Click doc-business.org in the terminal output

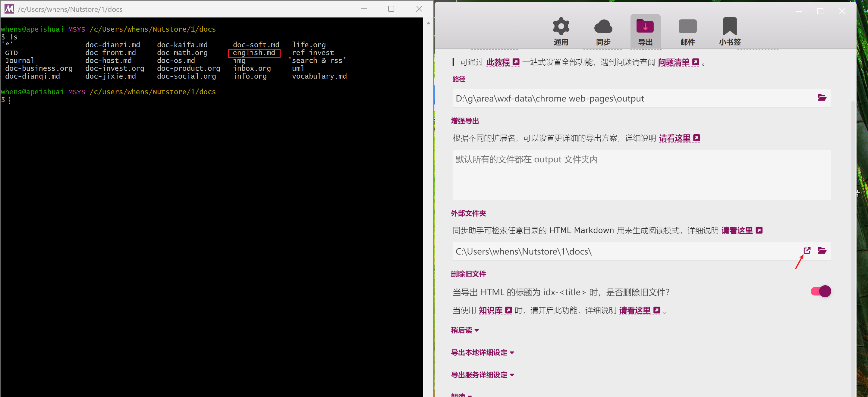click(39, 69)
